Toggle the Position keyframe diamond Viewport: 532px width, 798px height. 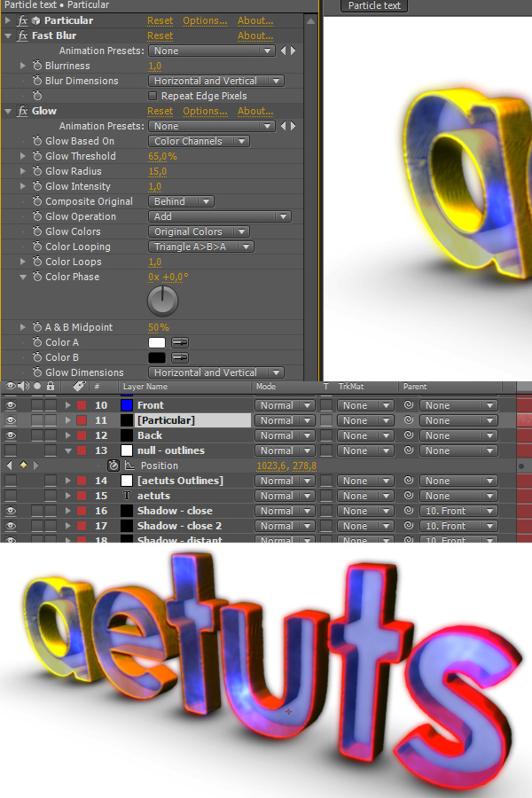[23, 465]
